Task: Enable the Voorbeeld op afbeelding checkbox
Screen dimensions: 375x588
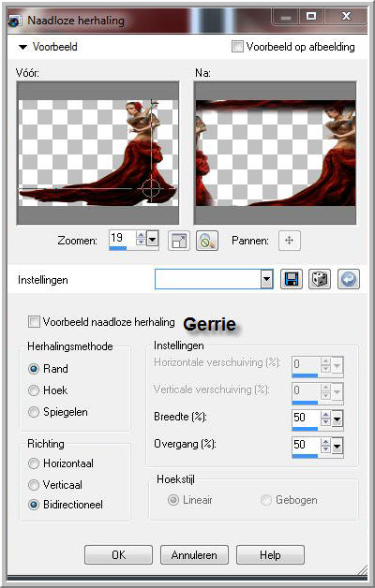Action: (x=237, y=47)
